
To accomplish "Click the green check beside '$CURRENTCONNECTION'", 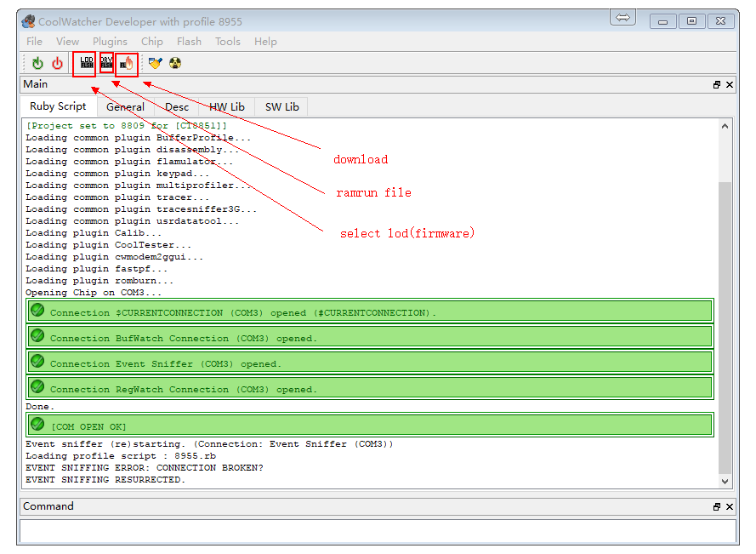I will pos(37,311).
